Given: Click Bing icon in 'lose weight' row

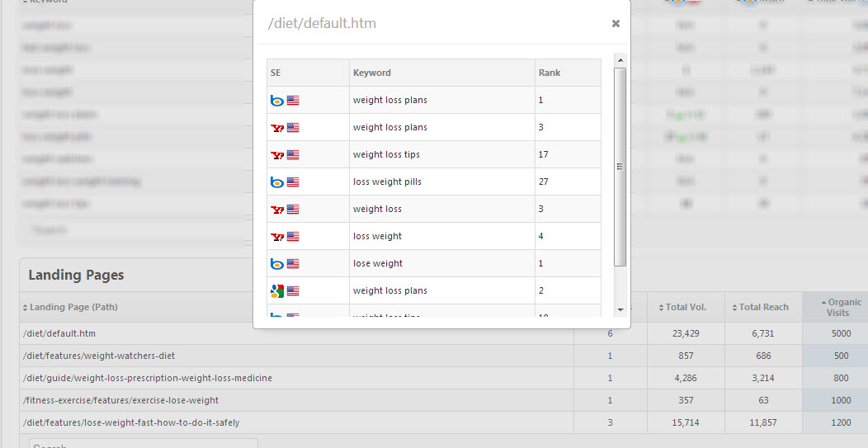Looking at the screenshot, I should click(x=277, y=263).
